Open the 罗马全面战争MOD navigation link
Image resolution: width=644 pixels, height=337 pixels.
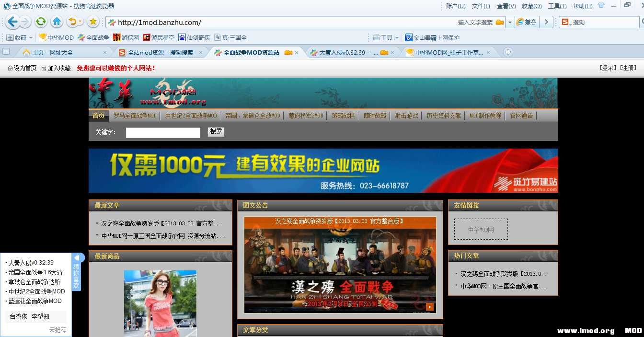(x=135, y=116)
